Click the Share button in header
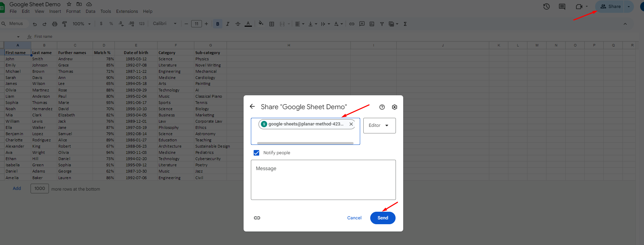The height and width of the screenshot is (245, 644). click(610, 7)
